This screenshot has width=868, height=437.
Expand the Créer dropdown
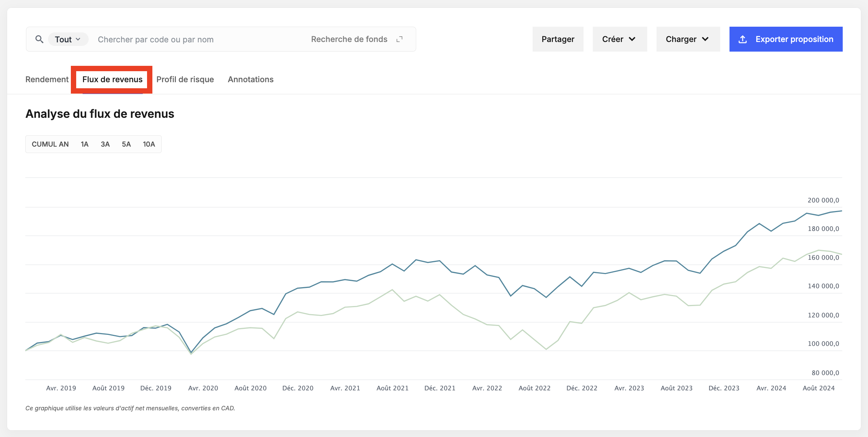coord(620,39)
